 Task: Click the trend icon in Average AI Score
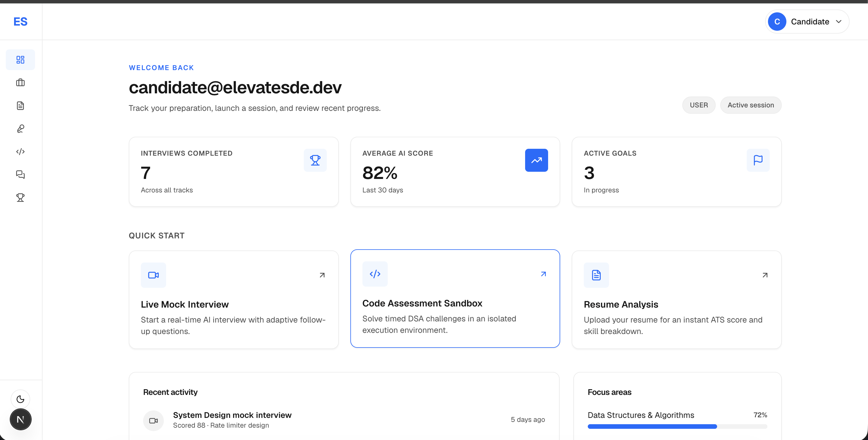click(x=536, y=160)
